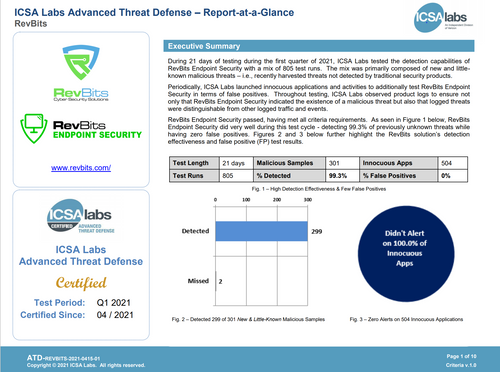
Task: Click the RevBits Endpoint Security monitor shield icon
Action: click(34, 128)
